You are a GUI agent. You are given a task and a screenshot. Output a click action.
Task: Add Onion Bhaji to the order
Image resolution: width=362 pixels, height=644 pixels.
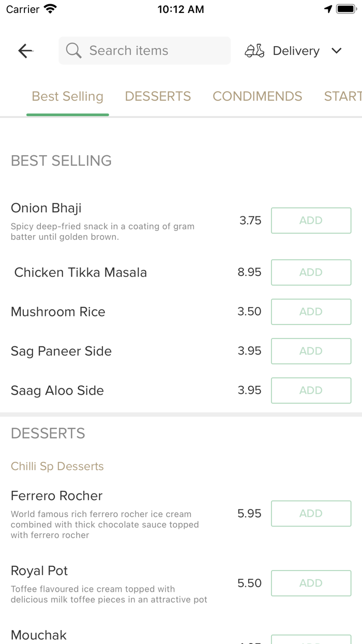pyautogui.click(x=311, y=221)
